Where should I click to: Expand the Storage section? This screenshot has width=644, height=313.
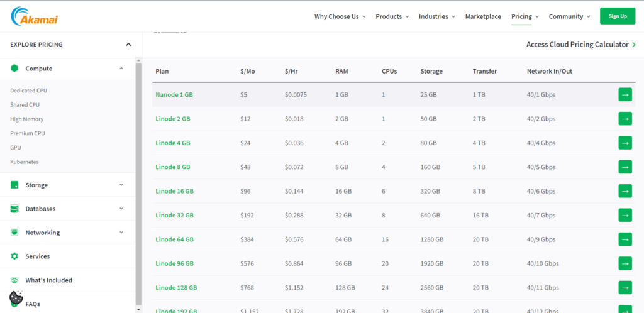pyautogui.click(x=121, y=185)
